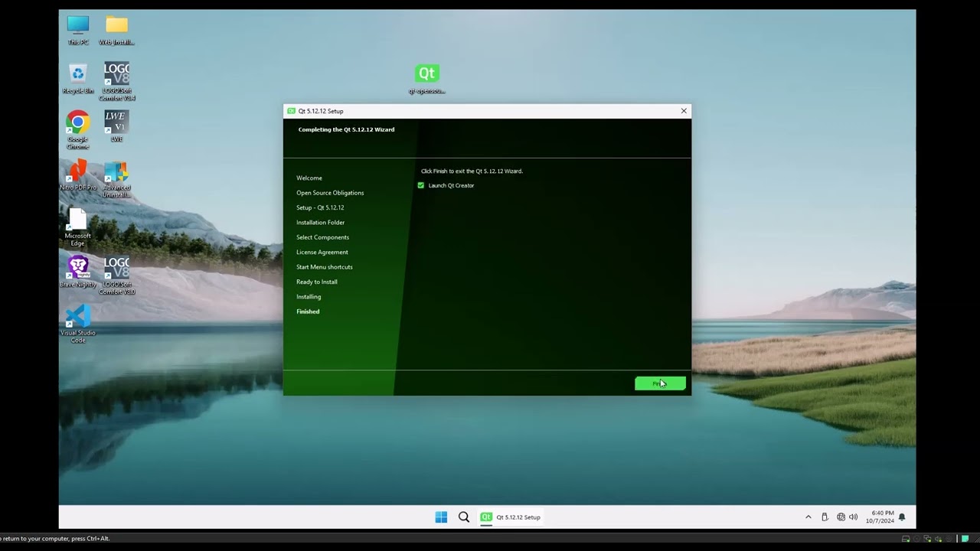The image size is (980, 551).
Task: Select the LWE desktop shortcut
Action: (x=116, y=126)
